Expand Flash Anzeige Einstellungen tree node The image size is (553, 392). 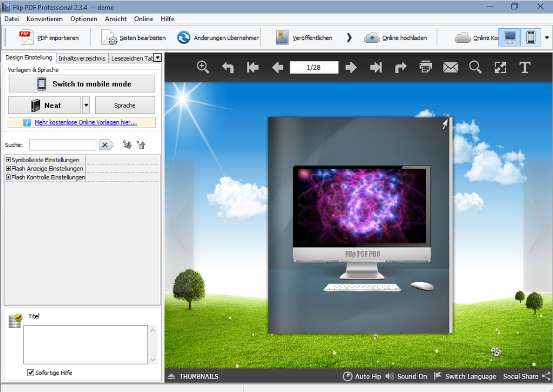pyautogui.click(x=8, y=169)
